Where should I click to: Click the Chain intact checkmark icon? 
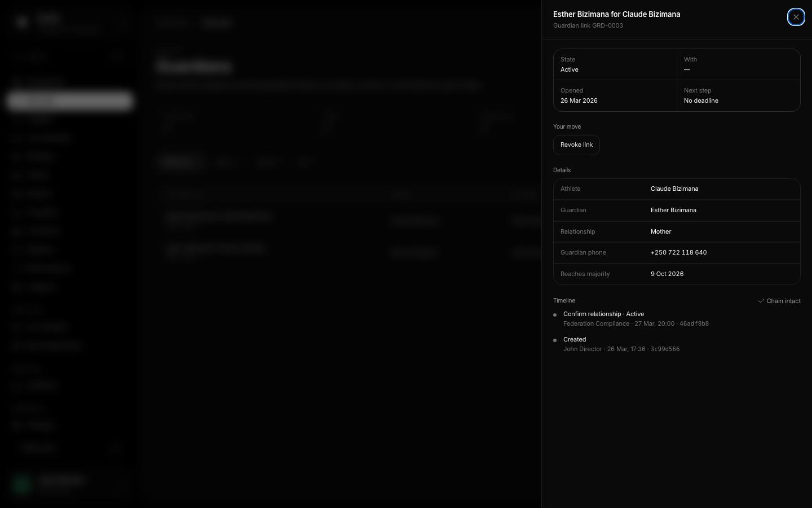point(761,301)
